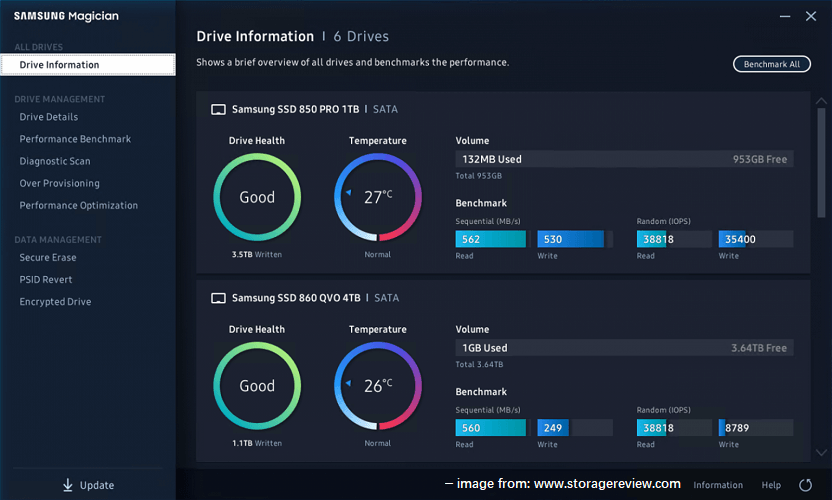Click the 6 Drives count in the header

361,37
